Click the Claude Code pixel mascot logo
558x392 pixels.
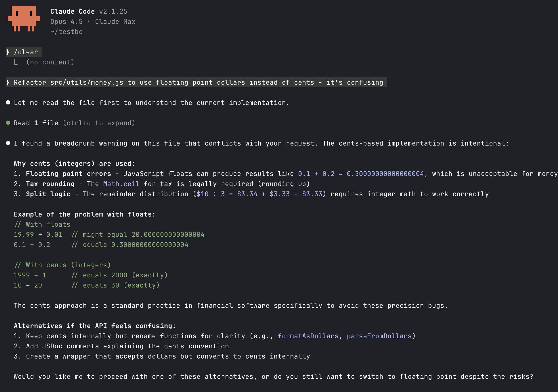click(24, 19)
